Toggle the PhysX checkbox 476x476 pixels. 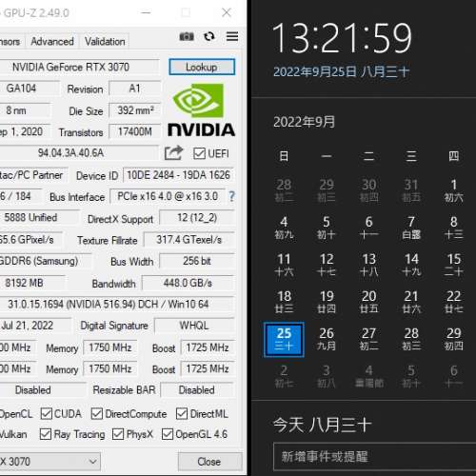coord(118,434)
